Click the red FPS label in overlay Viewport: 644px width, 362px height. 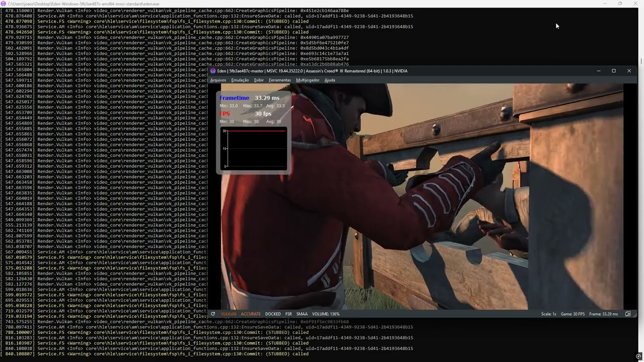224,114
